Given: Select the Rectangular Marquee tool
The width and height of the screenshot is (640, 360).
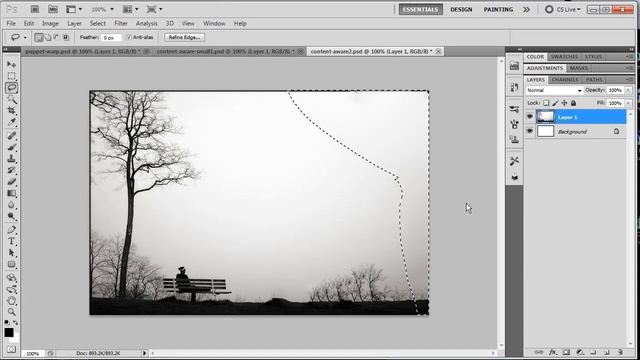Looking at the screenshot, I should (x=11, y=76).
